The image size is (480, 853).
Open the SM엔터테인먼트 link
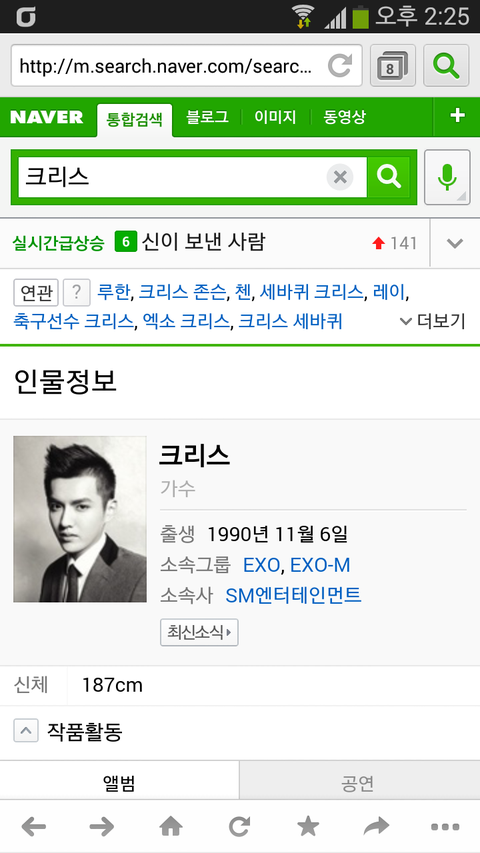(293, 596)
